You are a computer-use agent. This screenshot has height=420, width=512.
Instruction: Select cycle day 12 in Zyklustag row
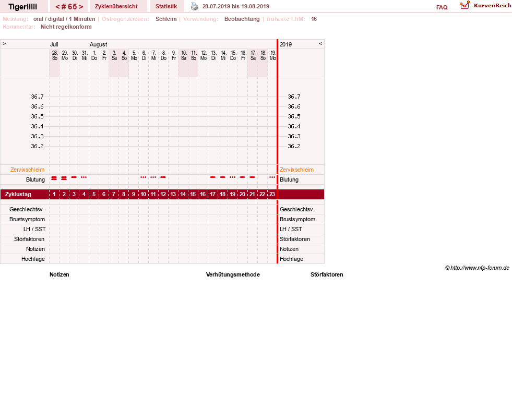(x=163, y=194)
